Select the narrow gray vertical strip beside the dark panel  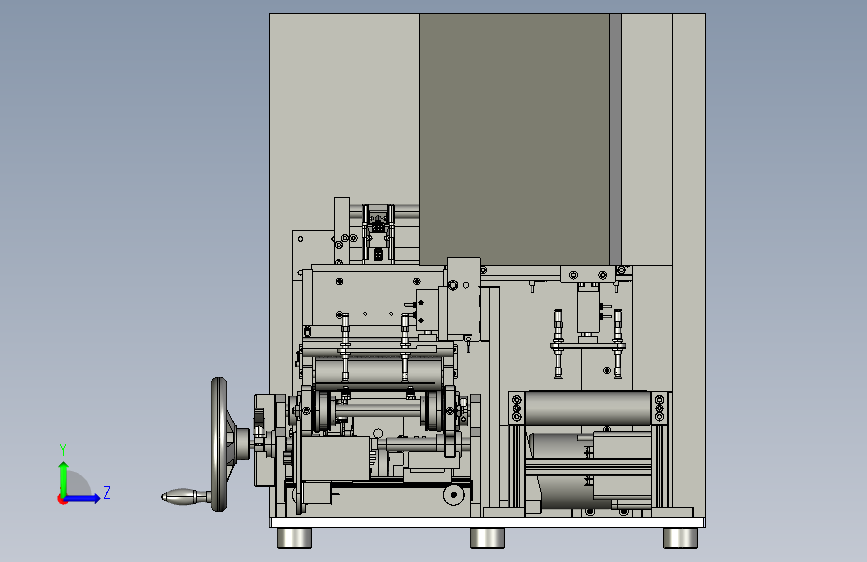coord(615,139)
